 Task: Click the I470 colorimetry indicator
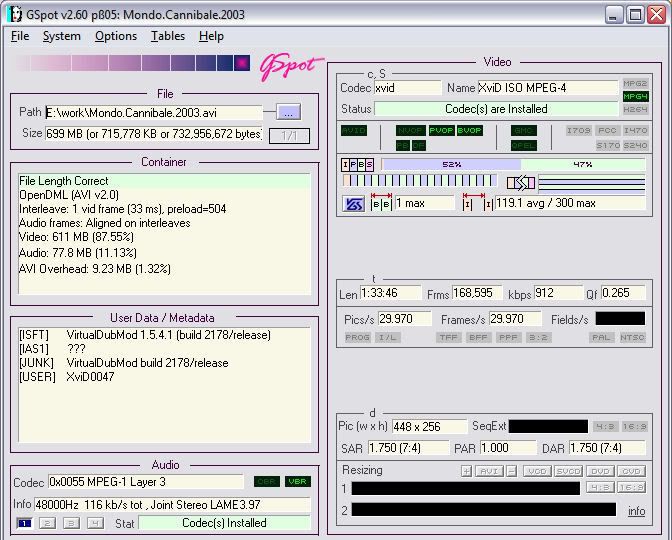click(635, 130)
